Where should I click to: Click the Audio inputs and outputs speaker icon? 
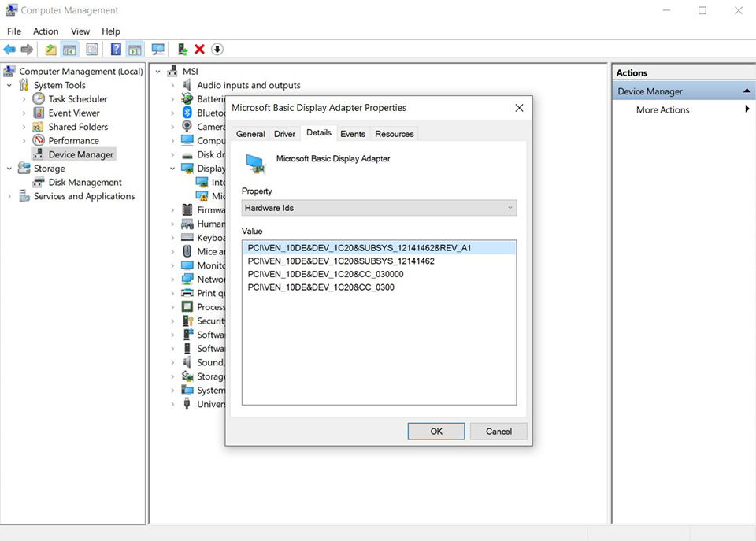pyautogui.click(x=187, y=85)
